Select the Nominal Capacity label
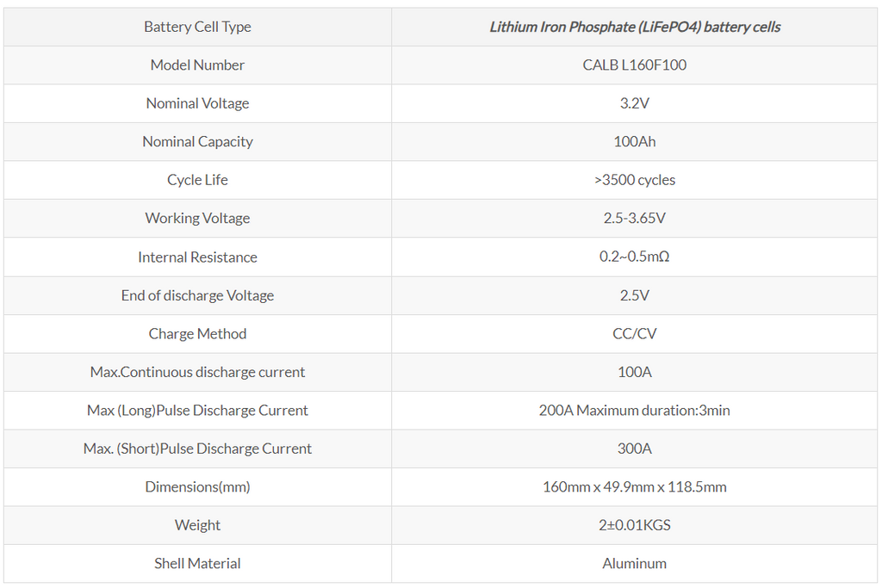This screenshot has height=588, width=882. (197, 141)
